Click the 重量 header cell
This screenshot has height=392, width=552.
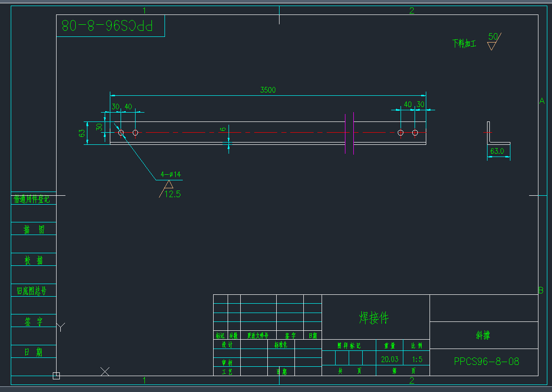click(x=389, y=346)
